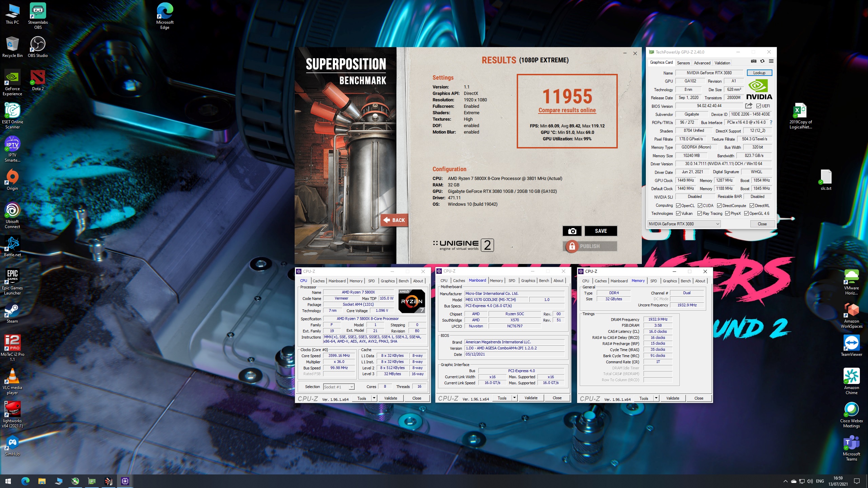Open Bench tab in CPU-Z Memory window

click(685, 281)
